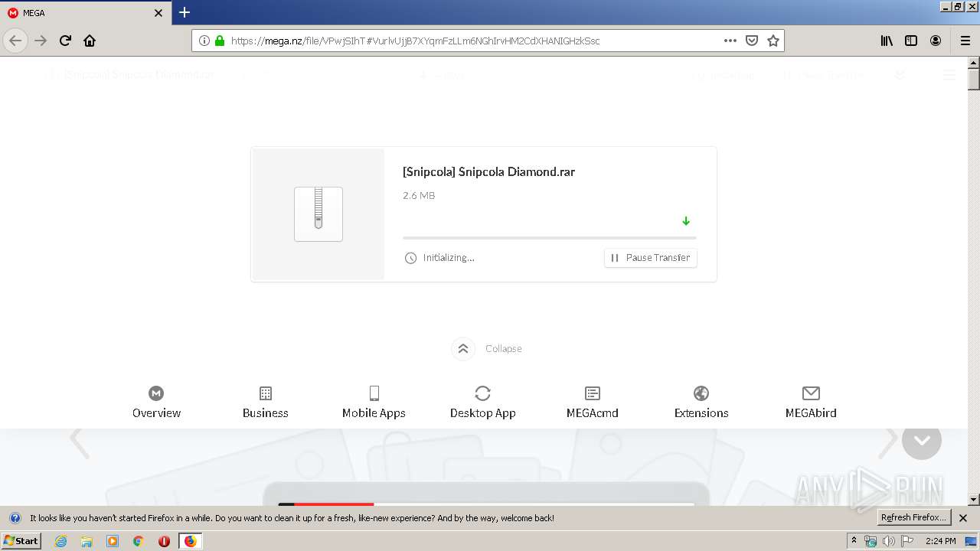
Task: Open page actions three-dot menu
Action: point(730,41)
